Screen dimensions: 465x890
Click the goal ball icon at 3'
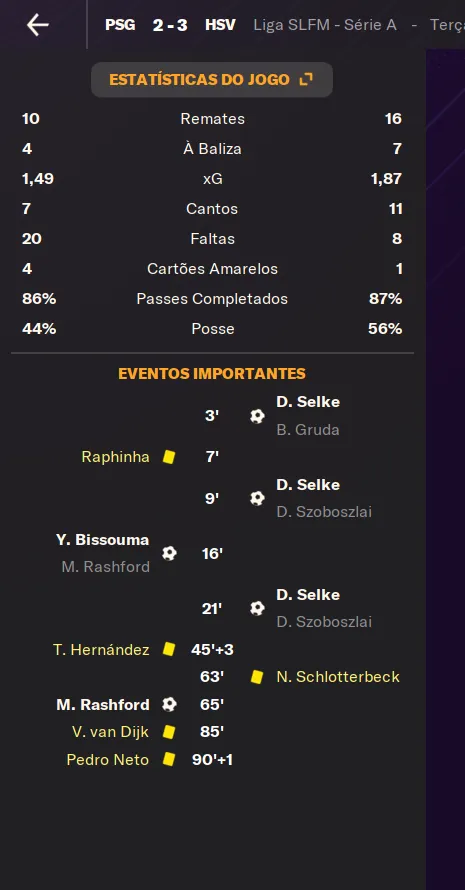coord(257,416)
